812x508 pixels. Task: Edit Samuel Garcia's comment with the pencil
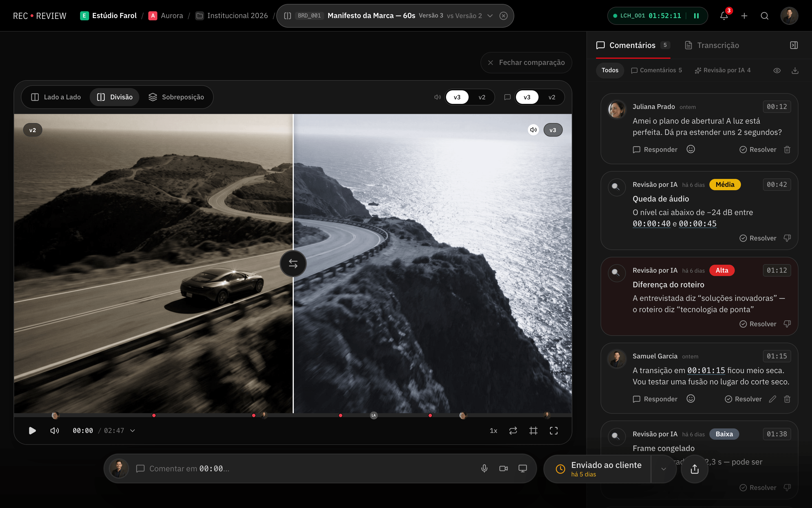click(773, 399)
